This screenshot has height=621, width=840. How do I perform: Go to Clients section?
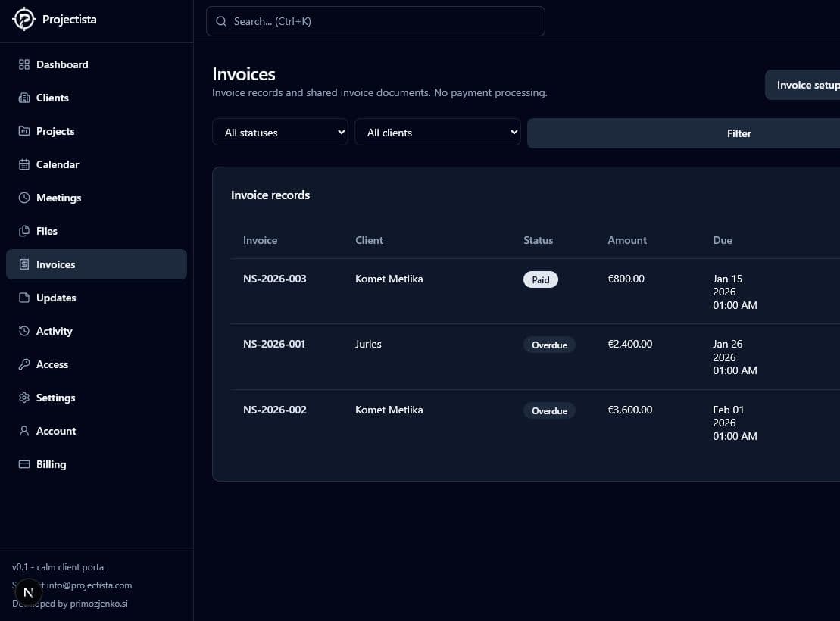96,98
